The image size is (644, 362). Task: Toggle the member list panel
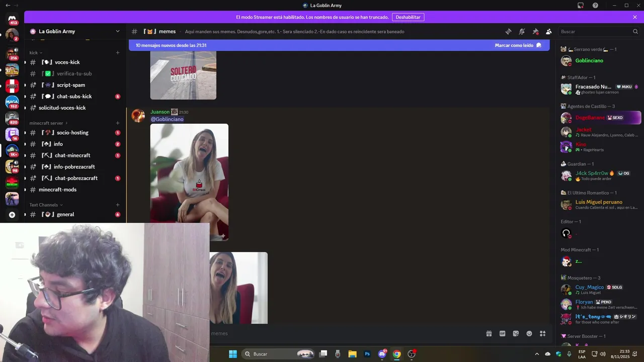coord(549,31)
